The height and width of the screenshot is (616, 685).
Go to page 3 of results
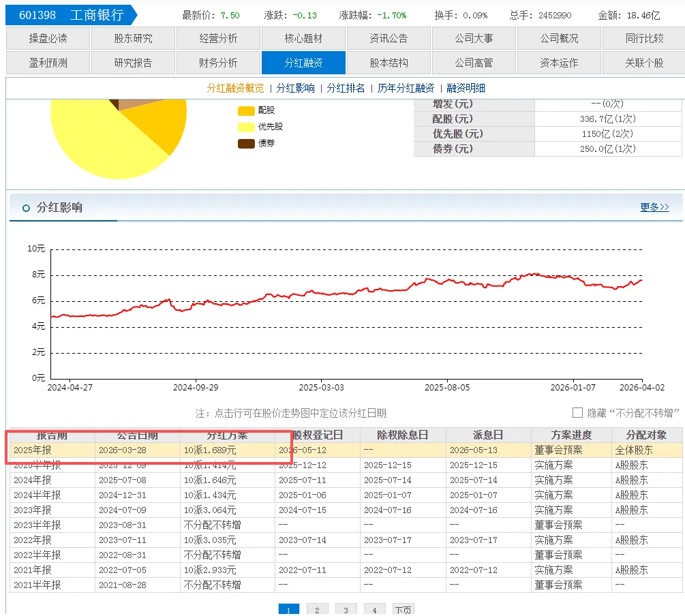346,609
